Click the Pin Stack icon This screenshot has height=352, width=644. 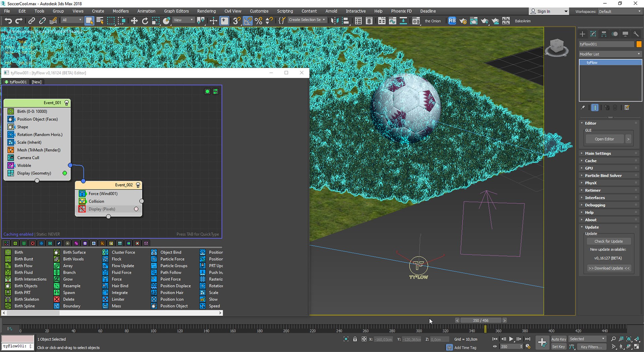pos(583,108)
